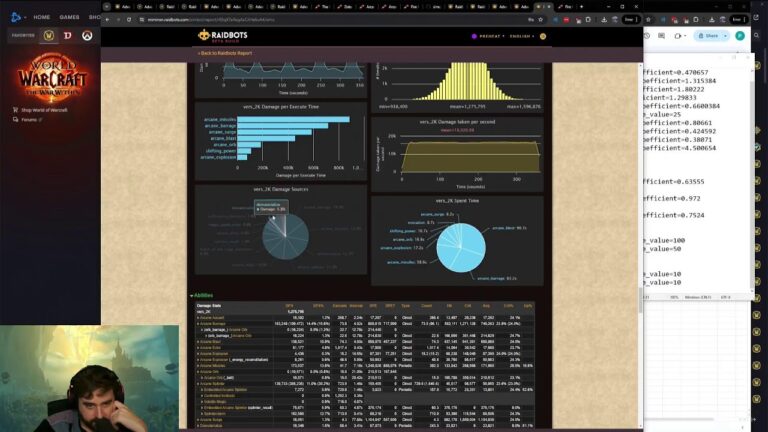
Task: Go back to the Raidbots Report
Action: coord(225,53)
